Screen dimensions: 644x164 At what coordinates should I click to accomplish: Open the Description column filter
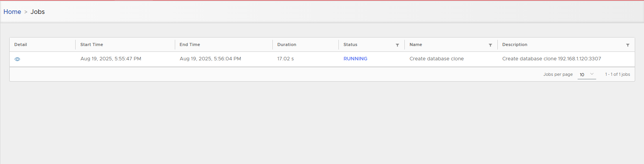click(628, 45)
